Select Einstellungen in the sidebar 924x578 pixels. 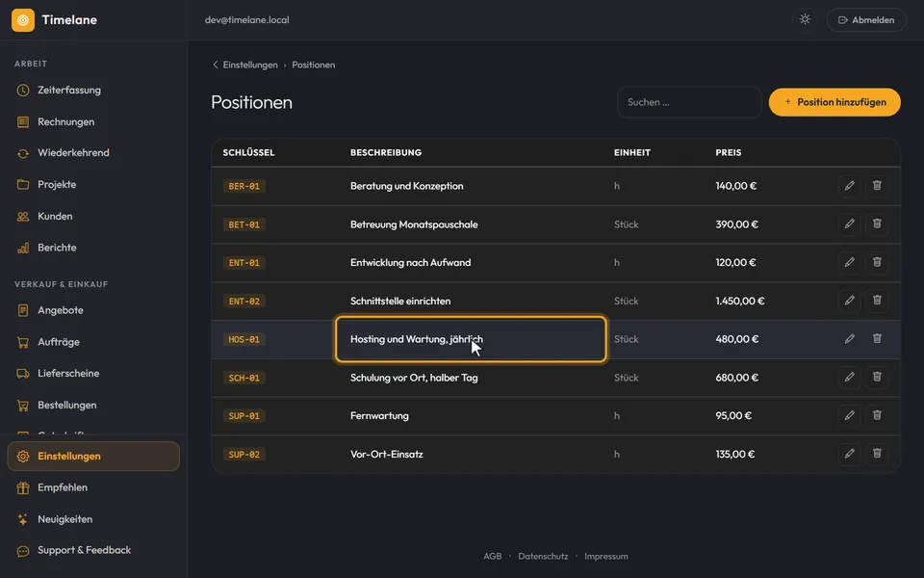coord(93,457)
